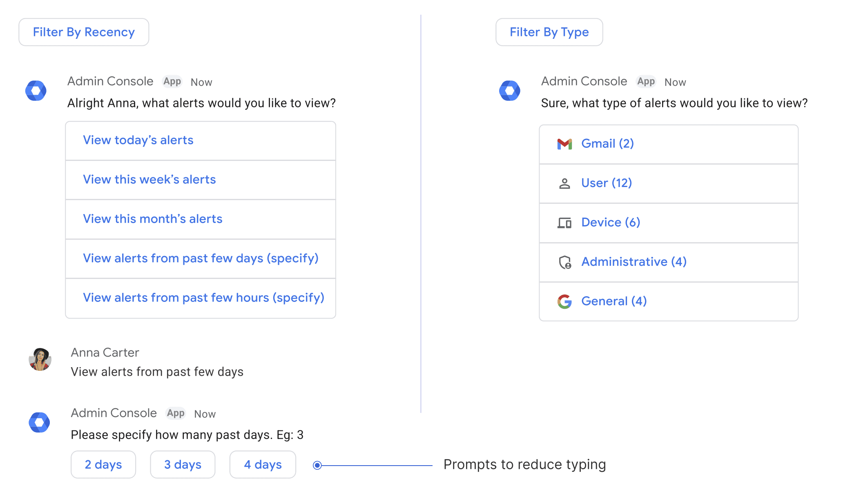The height and width of the screenshot is (504, 841).
Task: Click the annotation dot beside 4 days
Action: pyautogui.click(x=317, y=465)
